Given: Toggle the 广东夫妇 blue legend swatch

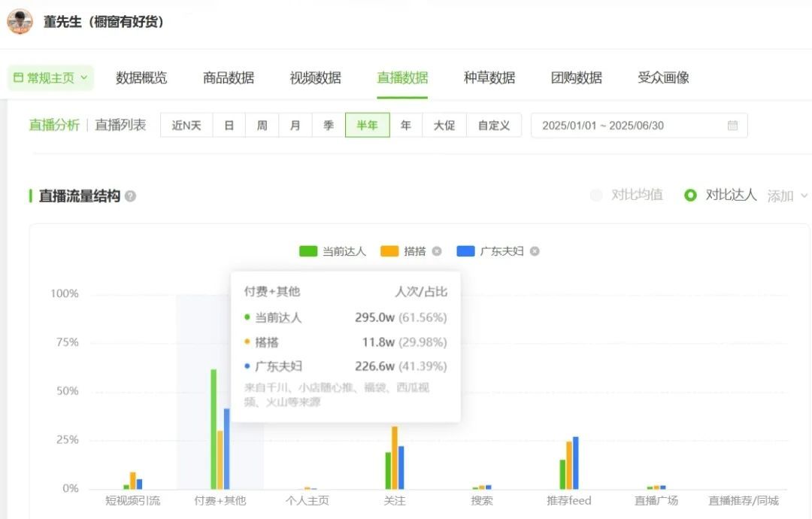Looking at the screenshot, I should (x=465, y=251).
